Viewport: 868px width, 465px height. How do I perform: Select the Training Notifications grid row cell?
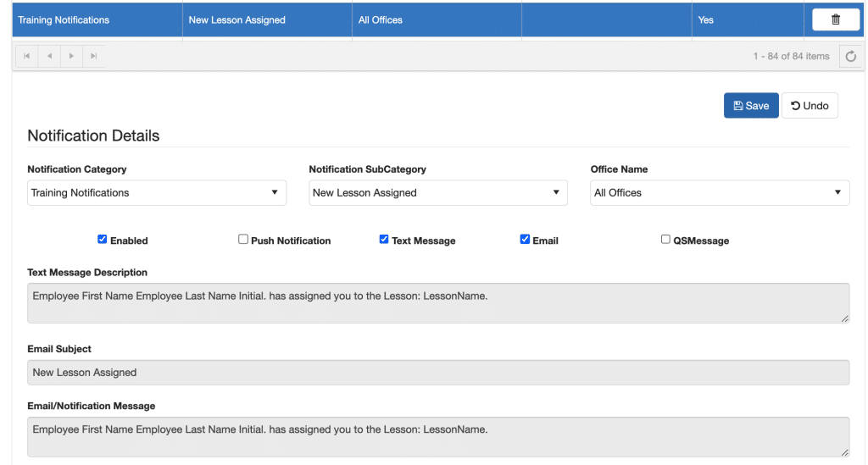pos(97,20)
